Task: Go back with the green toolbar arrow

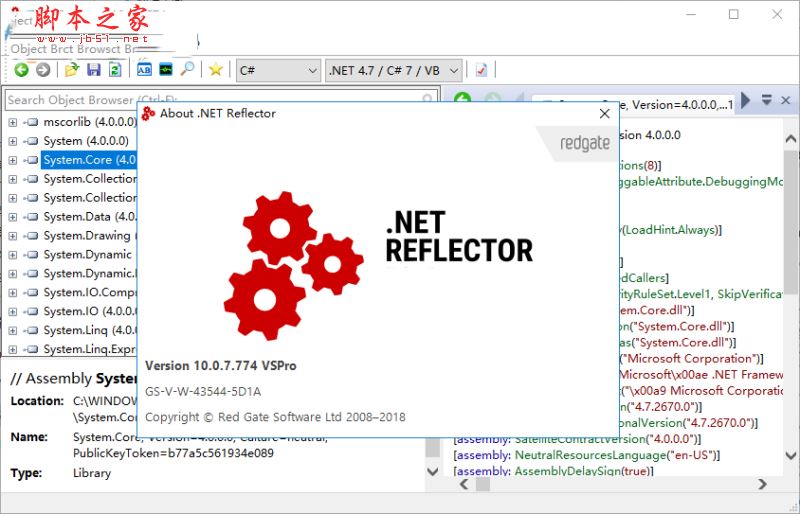Action: tap(21, 69)
